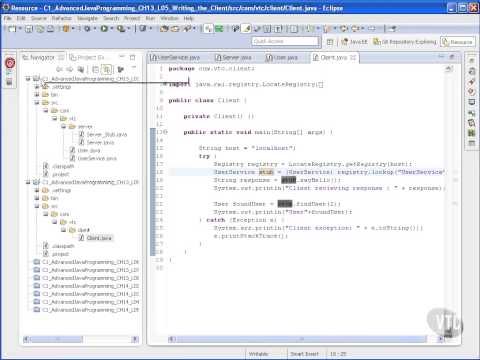Minimize the Navigator panel

122,57
